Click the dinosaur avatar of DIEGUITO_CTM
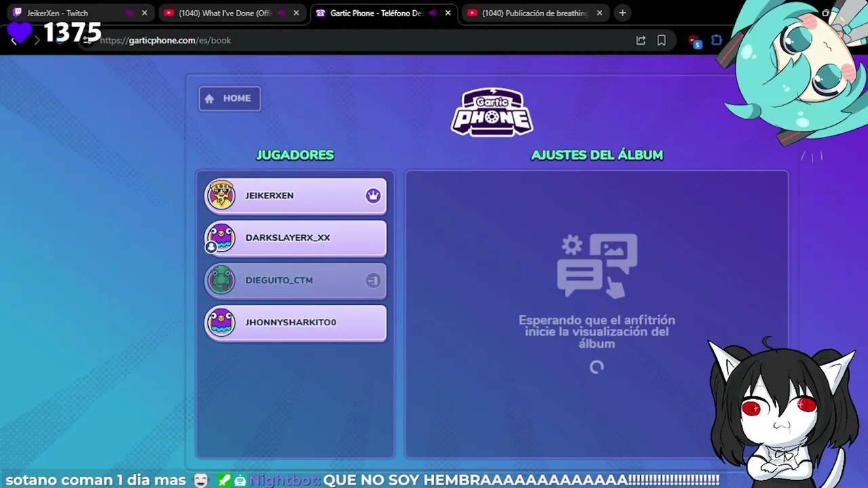The height and width of the screenshot is (488, 868). tap(221, 280)
